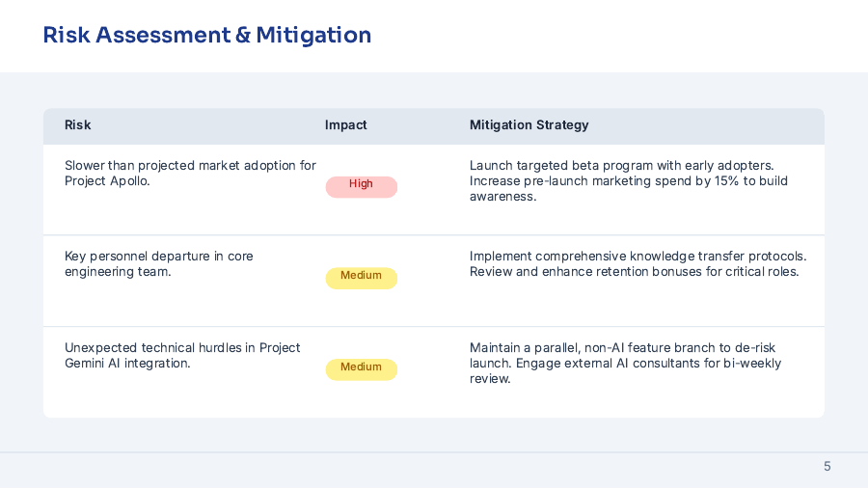Click the 'Key personnel departure in core' text
This screenshot has width=868, height=489.
(158, 257)
